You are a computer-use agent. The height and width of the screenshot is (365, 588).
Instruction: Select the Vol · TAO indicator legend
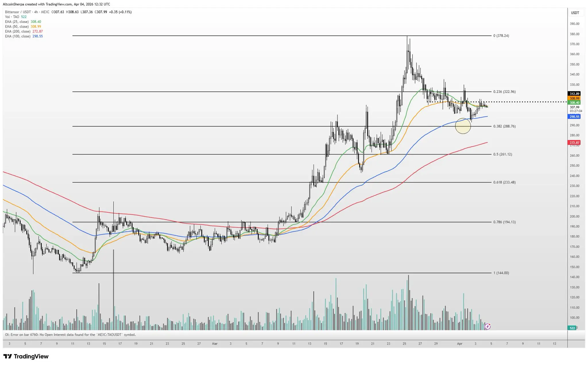coord(12,17)
